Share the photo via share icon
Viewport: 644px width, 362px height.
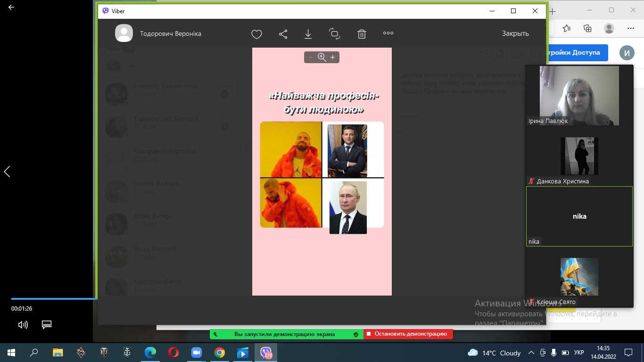point(283,34)
